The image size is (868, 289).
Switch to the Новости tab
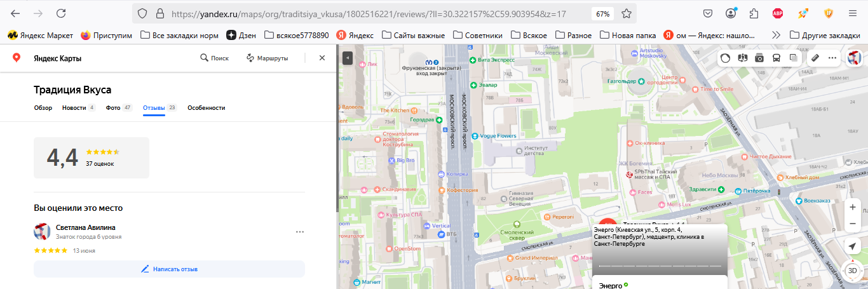click(x=79, y=108)
